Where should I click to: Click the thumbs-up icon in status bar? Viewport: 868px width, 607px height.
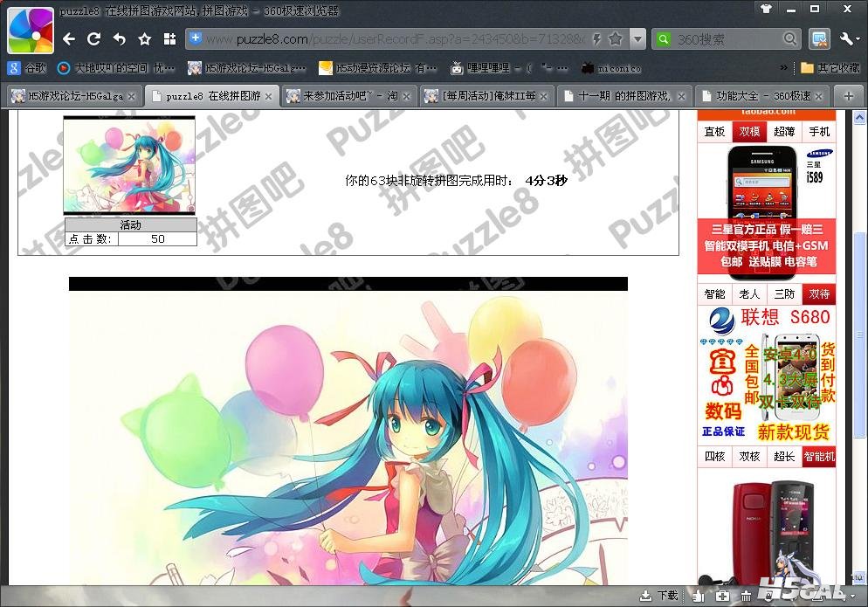[x=698, y=596]
